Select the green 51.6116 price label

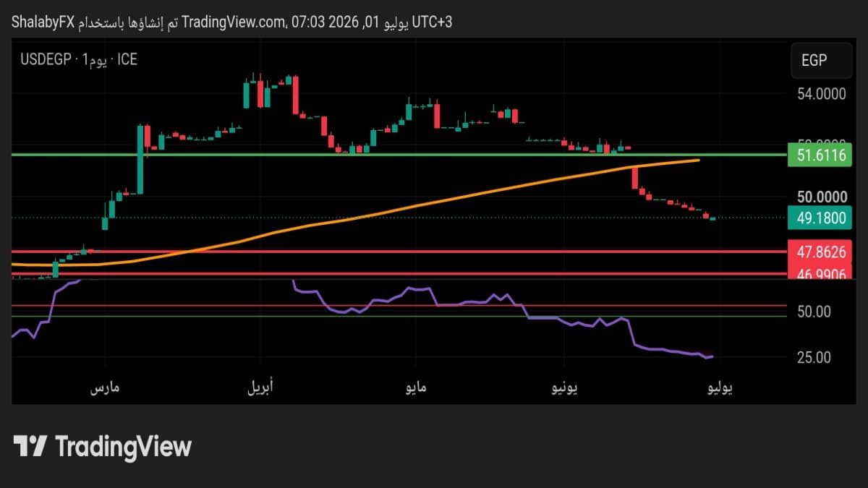(x=821, y=155)
